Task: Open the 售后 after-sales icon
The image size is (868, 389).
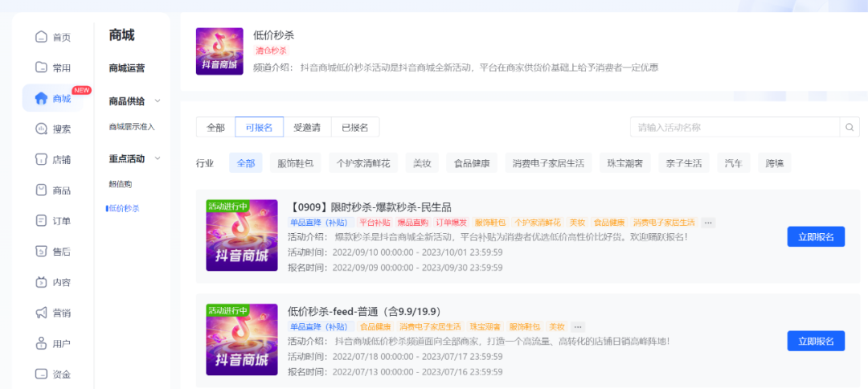Action: point(41,252)
